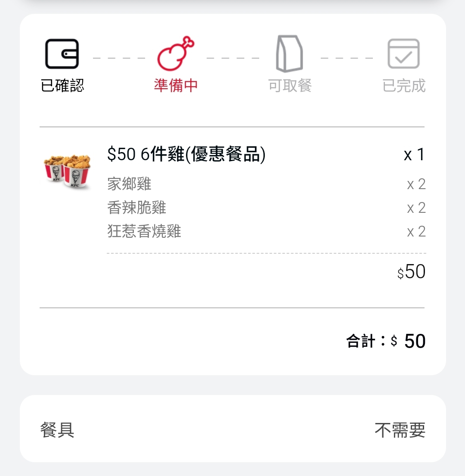Tap the 不需要 cutlery option

click(400, 430)
